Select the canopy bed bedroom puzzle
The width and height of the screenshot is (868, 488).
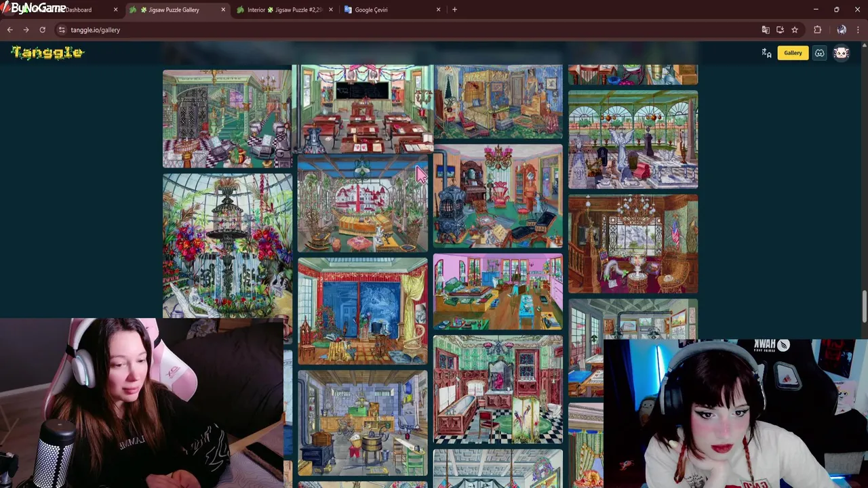pos(498,102)
